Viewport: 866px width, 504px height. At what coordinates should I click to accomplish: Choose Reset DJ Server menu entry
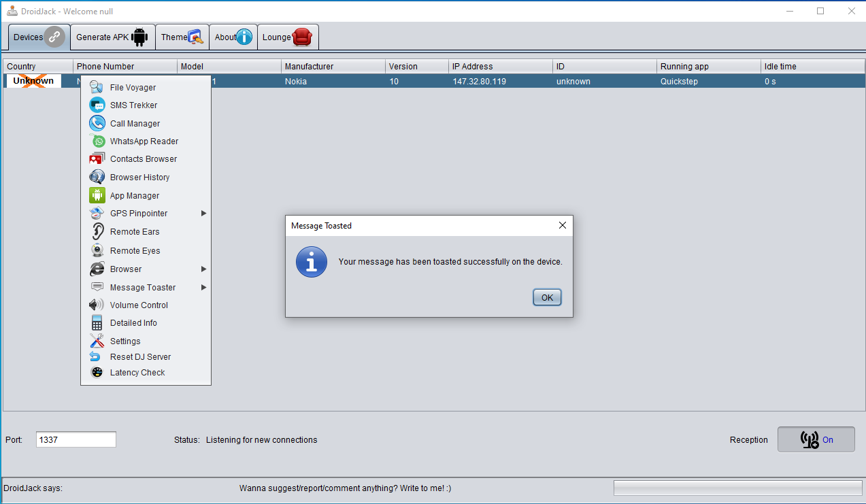(146, 356)
